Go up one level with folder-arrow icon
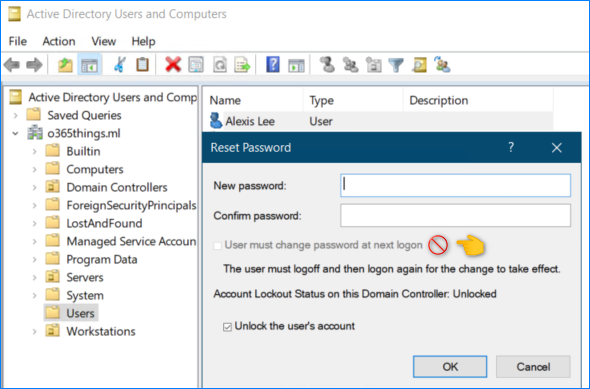The image size is (590, 389). pos(65,65)
